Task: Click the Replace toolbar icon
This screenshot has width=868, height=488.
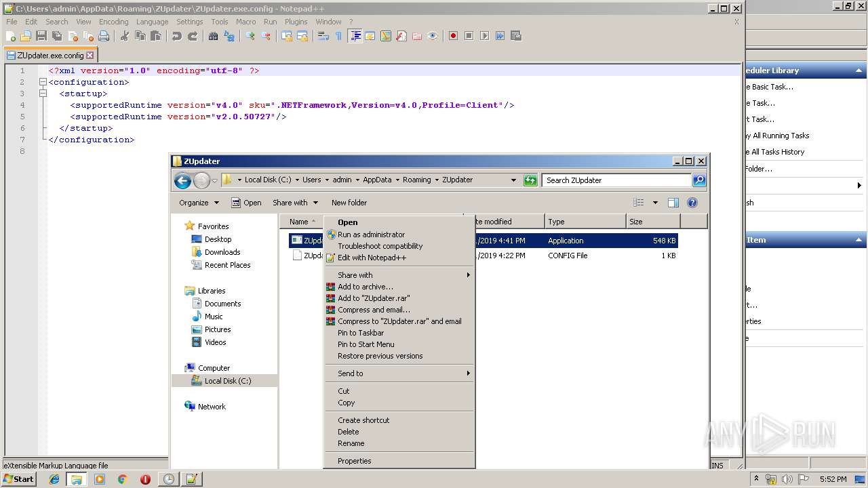Action: click(229, 36)
